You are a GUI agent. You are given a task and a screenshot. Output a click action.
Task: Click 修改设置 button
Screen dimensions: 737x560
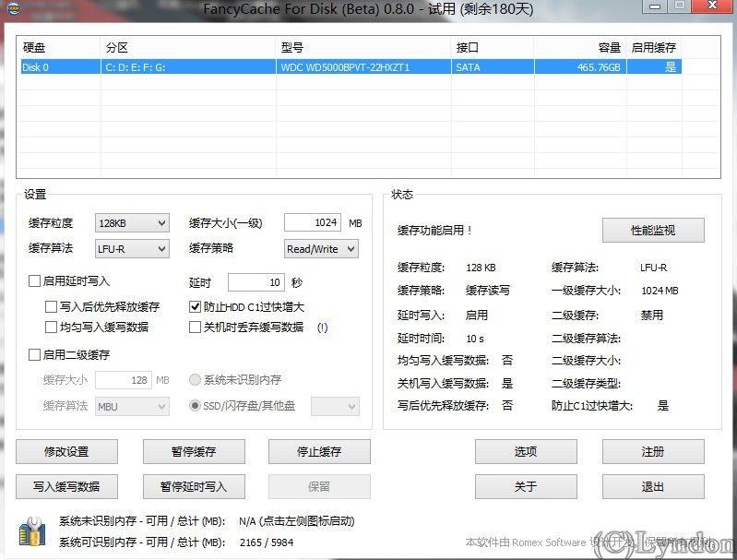(x=66, y=452)
